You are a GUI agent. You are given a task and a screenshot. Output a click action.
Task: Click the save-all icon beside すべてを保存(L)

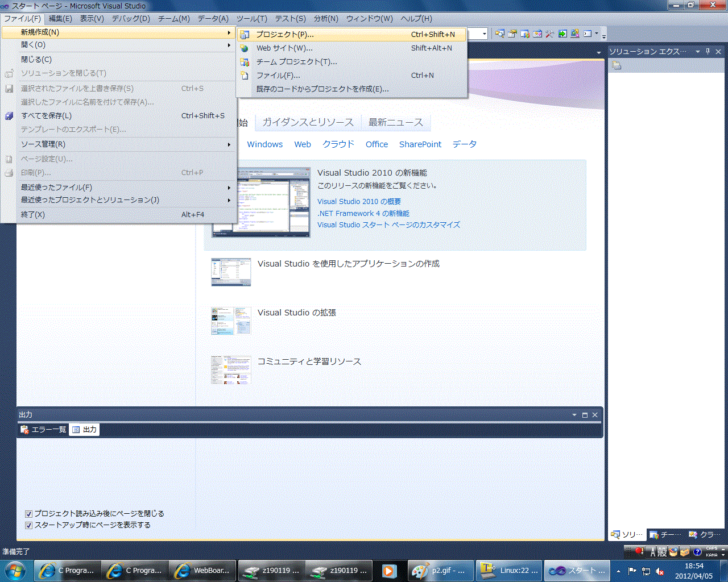coord(9,116)
